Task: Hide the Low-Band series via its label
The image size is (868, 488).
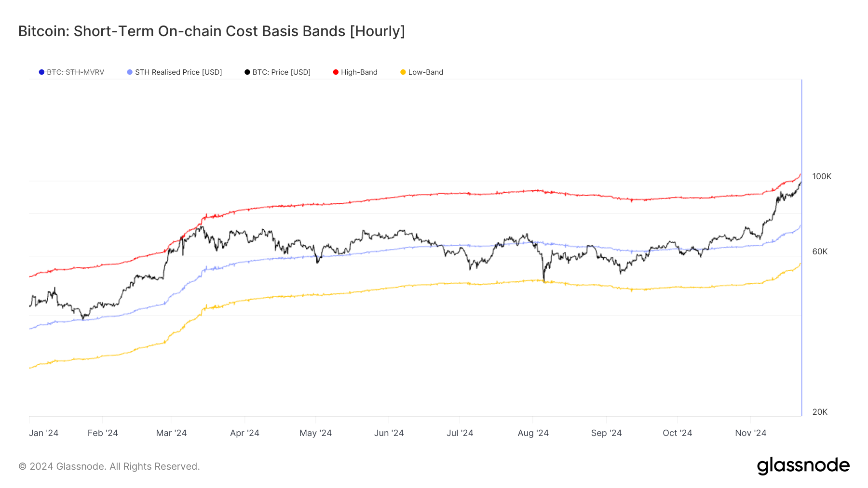Action: (426, 72)
